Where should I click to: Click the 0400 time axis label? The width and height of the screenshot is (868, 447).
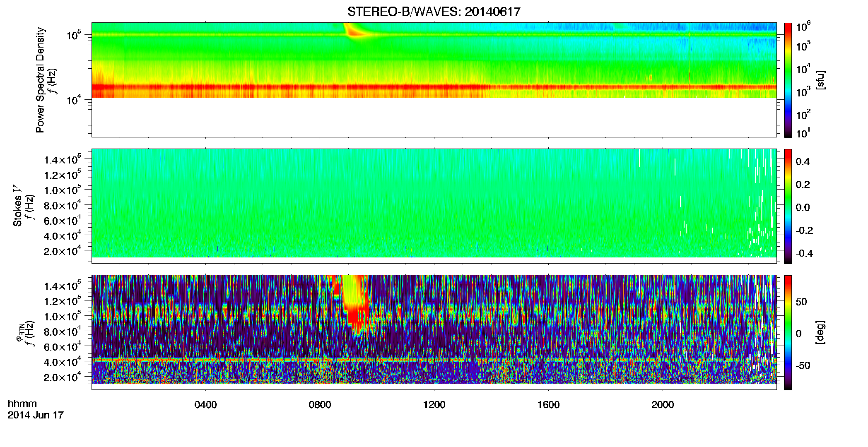[205, 405]
